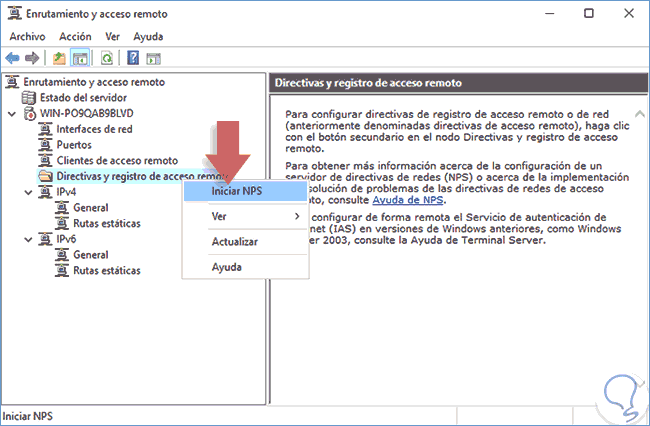This screenshot has height=426, width=650.
Task: Select General under IPv6
Action: pyautogui.click(x=91, y=255)
